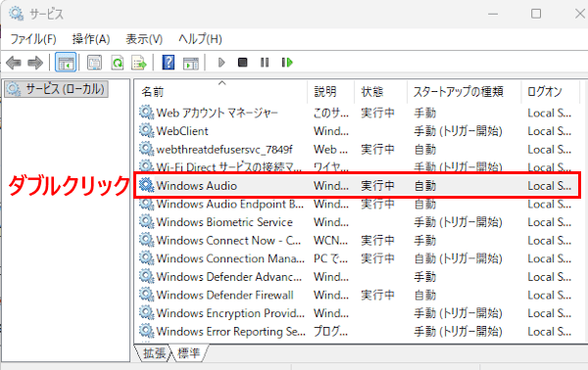Click プログ... description in Windows Error Reporting row
The width and height of the screenshot is (588, 370).
[331, 331]
